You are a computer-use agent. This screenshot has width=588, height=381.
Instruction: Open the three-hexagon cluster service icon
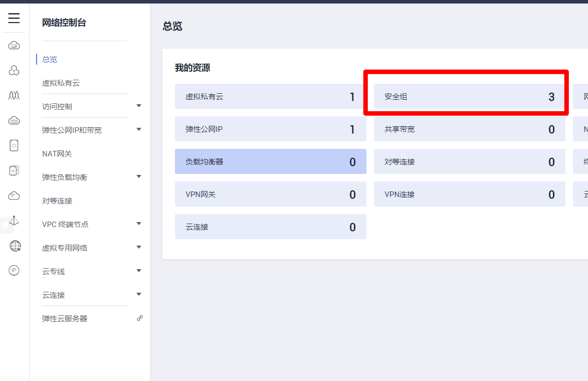pyautogui.click(x=14, y=71)
